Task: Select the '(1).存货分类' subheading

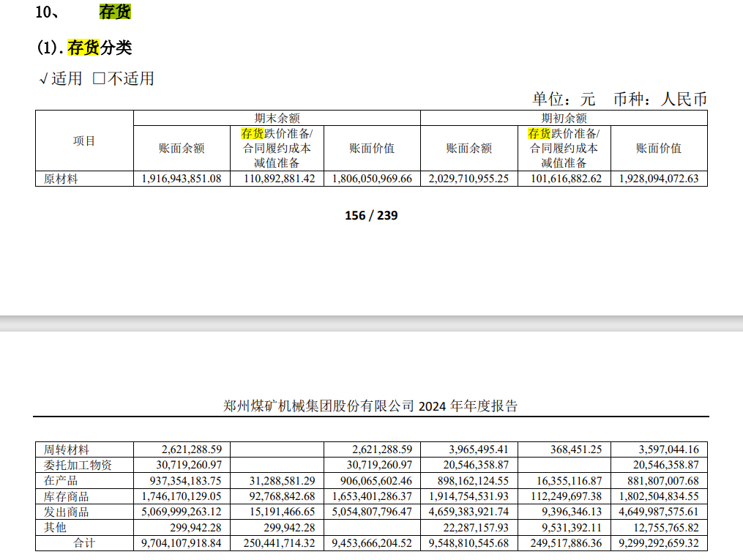Action: tap(84, 48)
